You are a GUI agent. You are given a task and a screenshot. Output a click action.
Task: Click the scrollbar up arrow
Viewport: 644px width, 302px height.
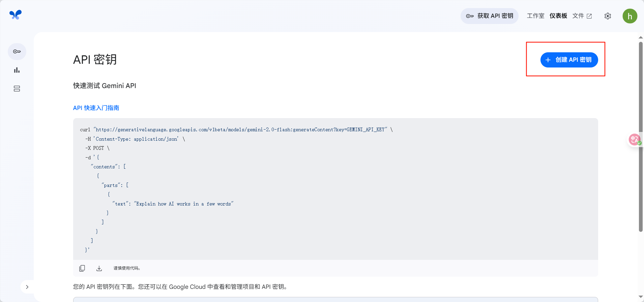click(x=641, y=37)
